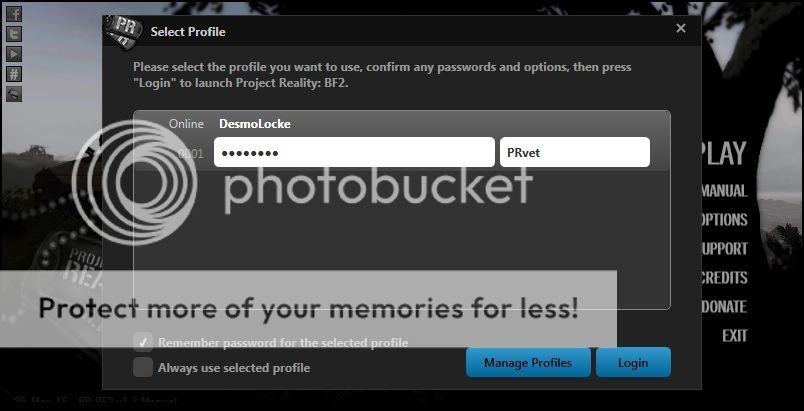The image size is (804, 411).
Task: Click the bottom icon in left sidebar
Action: coord(14,94)
